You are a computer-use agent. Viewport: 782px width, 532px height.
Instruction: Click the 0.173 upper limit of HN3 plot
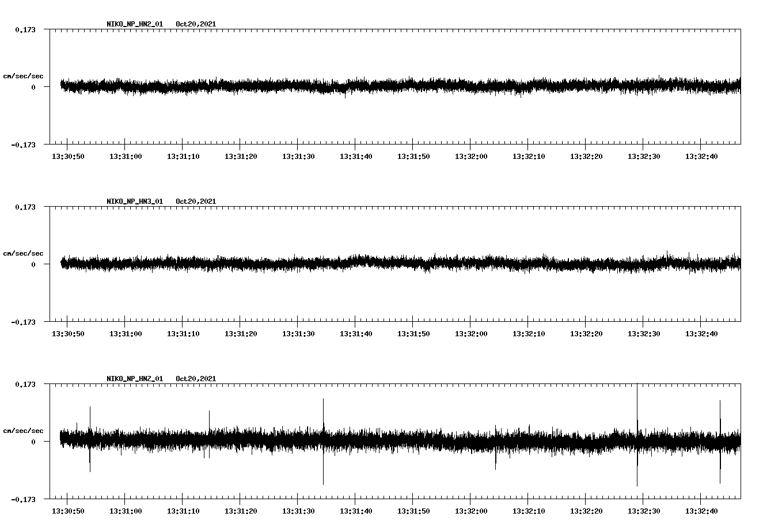tap(25, 207)
